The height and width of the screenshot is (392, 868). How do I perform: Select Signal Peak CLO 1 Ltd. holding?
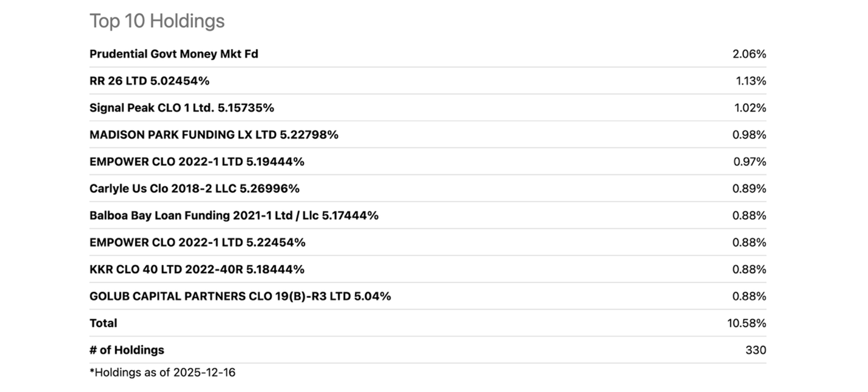181,108
